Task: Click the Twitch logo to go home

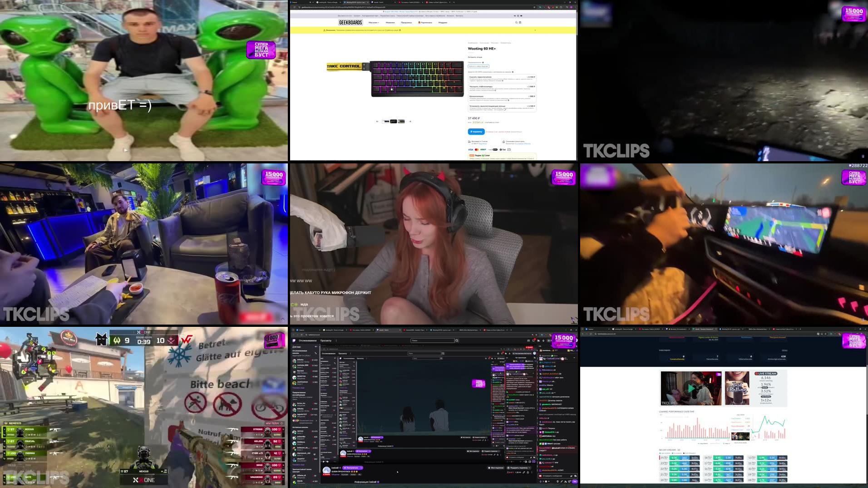Action: [294, 340]
